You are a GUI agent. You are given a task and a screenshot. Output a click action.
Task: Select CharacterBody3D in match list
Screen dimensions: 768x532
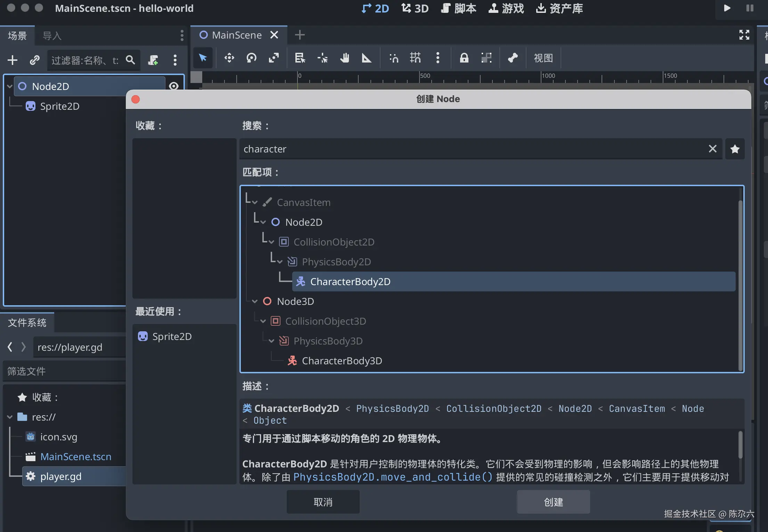(x=342, y=361)
